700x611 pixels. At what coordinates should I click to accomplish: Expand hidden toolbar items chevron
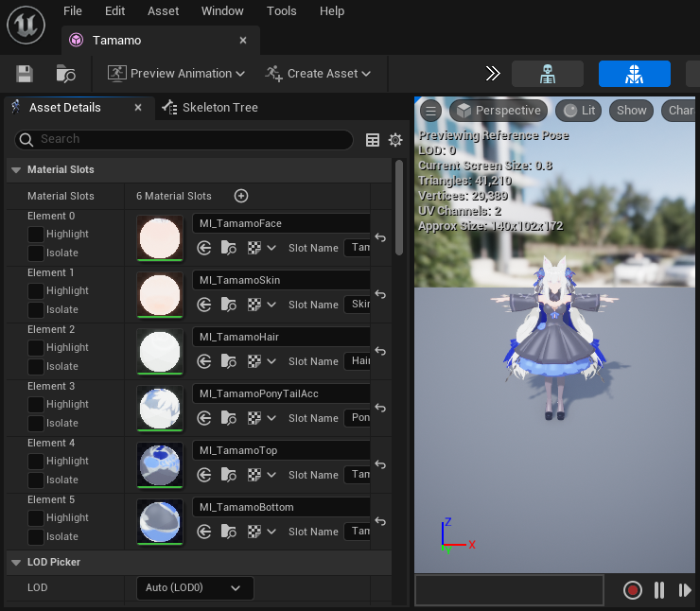point(493,74)
